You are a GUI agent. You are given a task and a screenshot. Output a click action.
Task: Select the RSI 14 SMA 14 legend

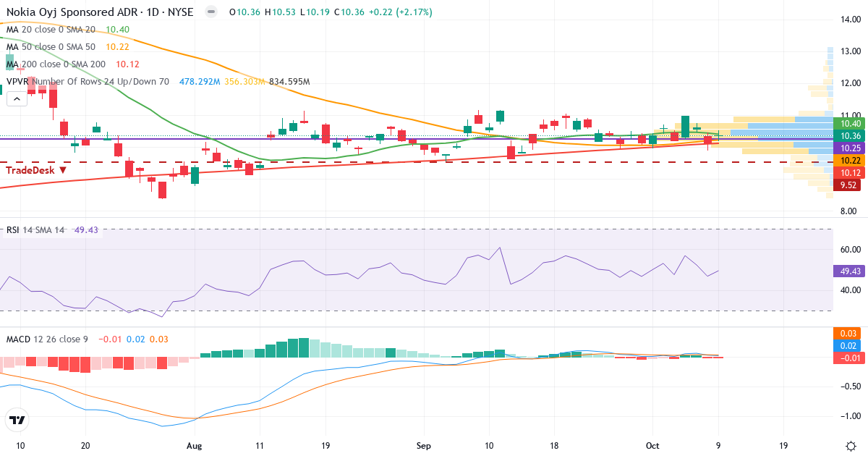35,230
